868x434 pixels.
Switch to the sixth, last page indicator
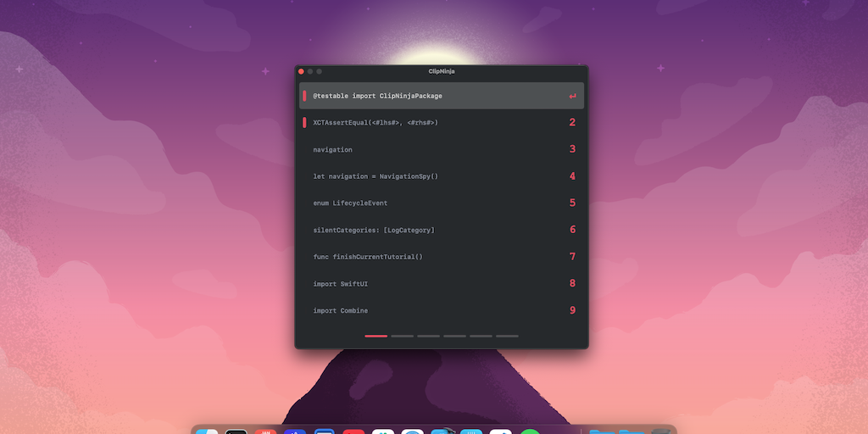pos(507,336)
